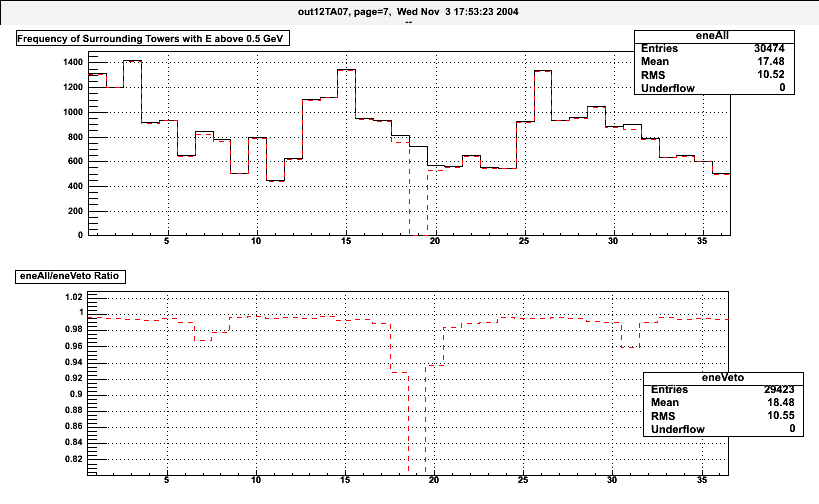Click y-axis label 1400 on top plot
Viewport: 819px width, 504px height.
(x=73, y=62)
